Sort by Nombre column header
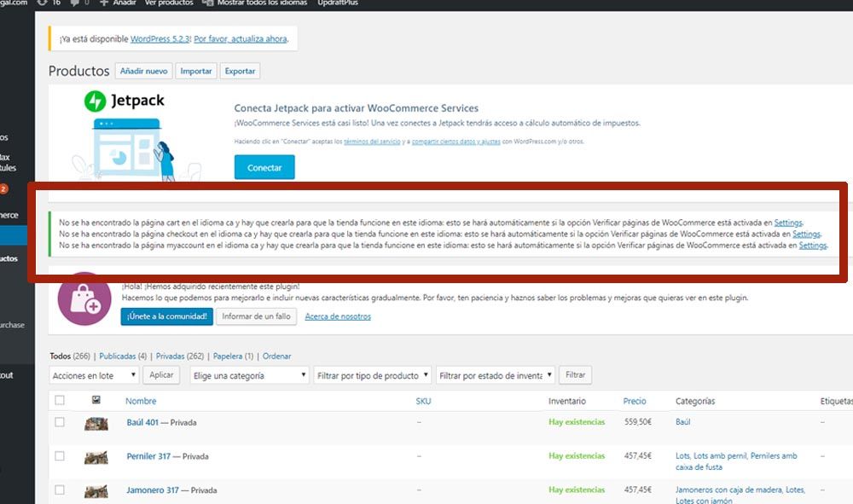Screen dimensions: 853x504 (141, 401)
